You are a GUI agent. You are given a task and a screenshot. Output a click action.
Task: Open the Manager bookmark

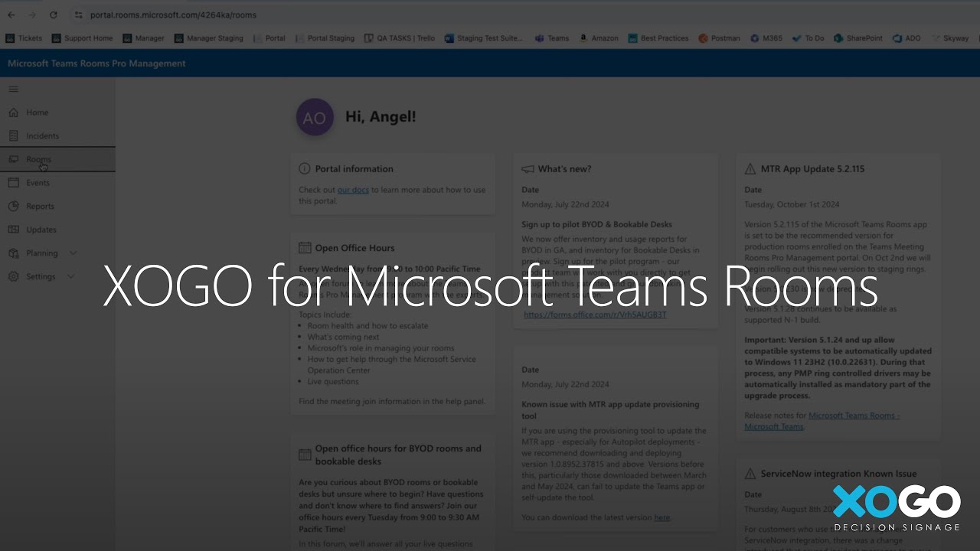(x=143, y=38)
